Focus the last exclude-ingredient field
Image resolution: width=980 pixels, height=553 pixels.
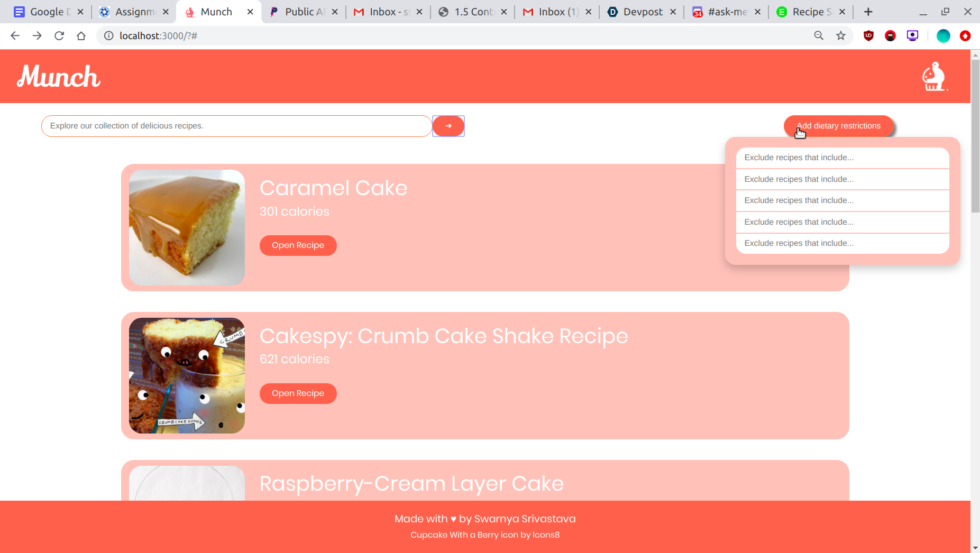[x=842, y=243]
